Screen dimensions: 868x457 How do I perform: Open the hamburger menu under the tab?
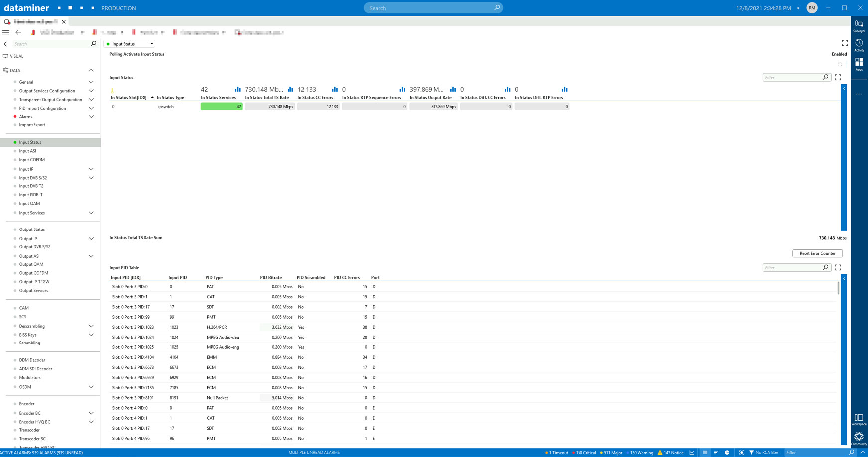coord(6,32)
